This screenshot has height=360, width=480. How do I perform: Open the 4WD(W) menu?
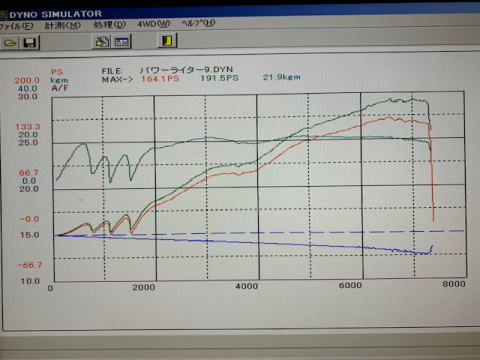pos(154,24)
